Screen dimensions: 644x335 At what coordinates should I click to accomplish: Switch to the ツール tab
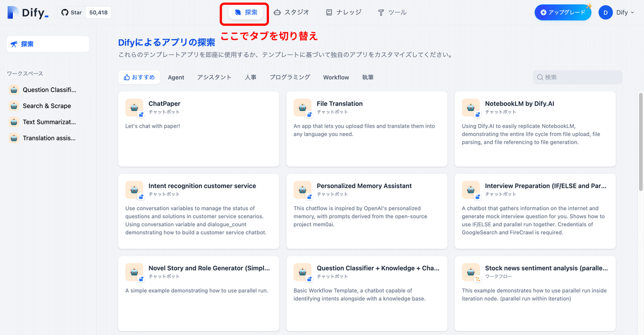click(391, 12)
